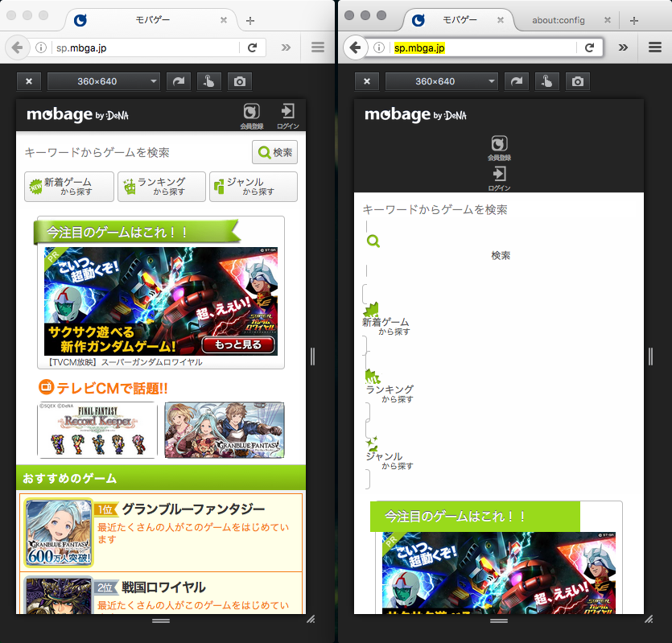The image size is (672, 643).
Task: Open new tab in right window
Action: pos(634,21)
